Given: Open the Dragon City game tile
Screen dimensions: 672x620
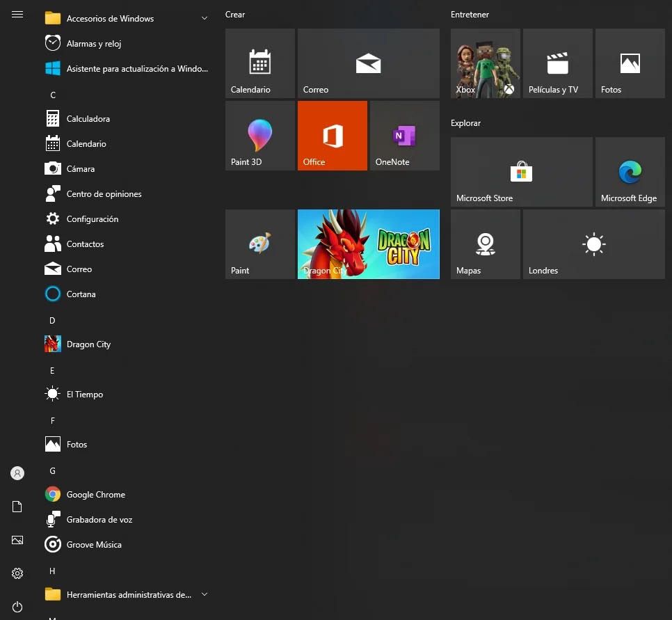Looking at the screenshot, I should (369, 244).
